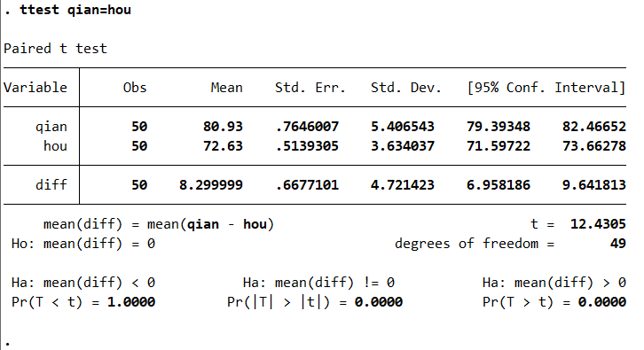Viewport: 644px width, 350px height.
Task: Click 'Ha: mean(diff) < 0' hypothesis
Action: (83, 283)
